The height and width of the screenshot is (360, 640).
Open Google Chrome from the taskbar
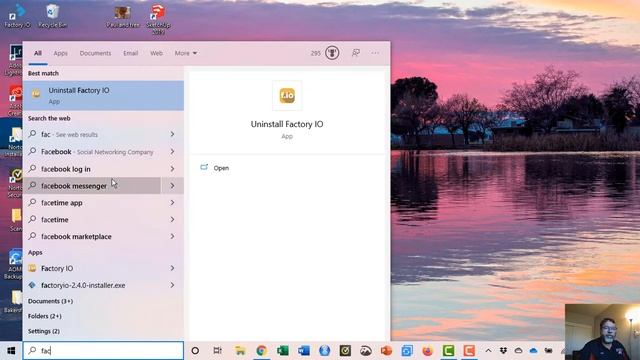pos(261,351)
